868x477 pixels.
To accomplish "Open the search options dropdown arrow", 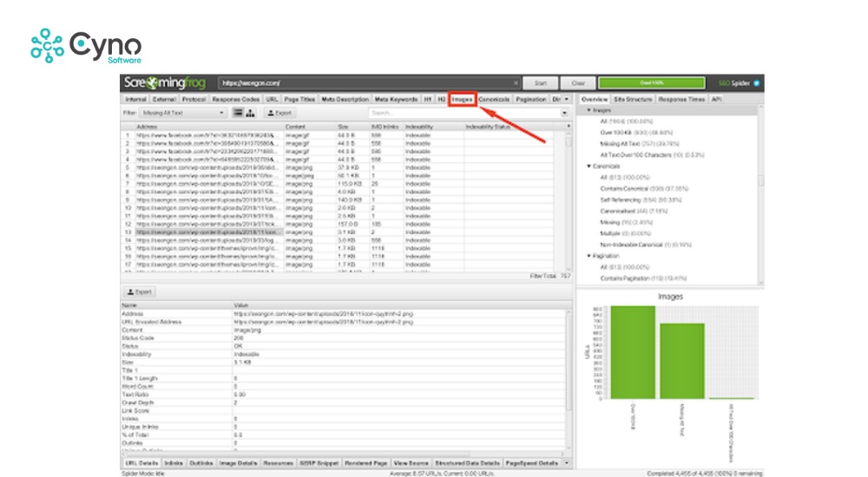I will point(565,113).
